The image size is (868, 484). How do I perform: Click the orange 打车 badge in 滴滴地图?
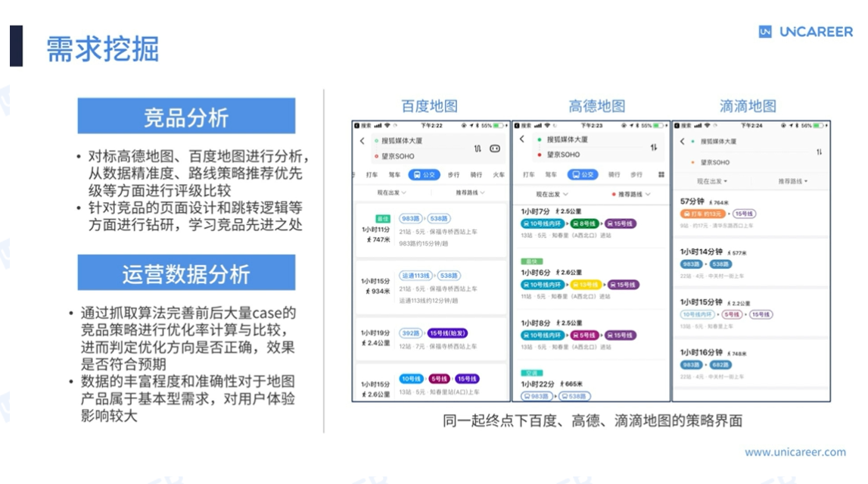coord(702,214)
